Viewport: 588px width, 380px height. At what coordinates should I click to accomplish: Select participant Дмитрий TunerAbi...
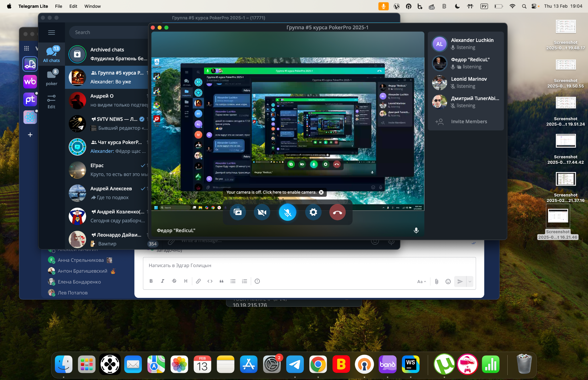pos(466,102)
